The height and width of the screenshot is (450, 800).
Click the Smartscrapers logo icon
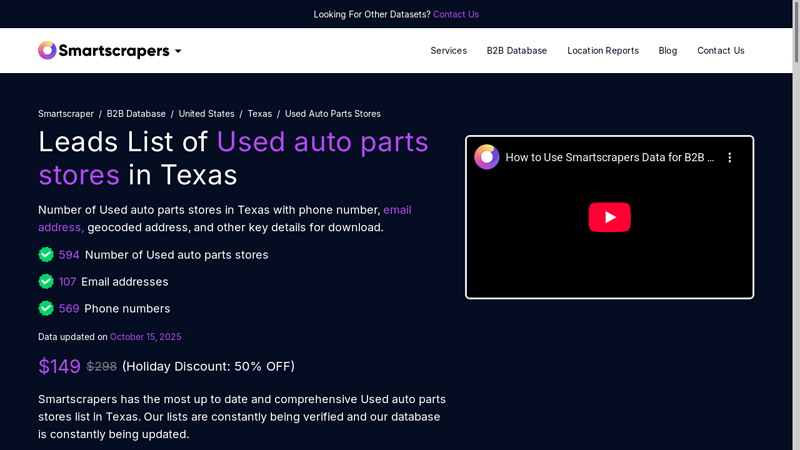(47, 51)
